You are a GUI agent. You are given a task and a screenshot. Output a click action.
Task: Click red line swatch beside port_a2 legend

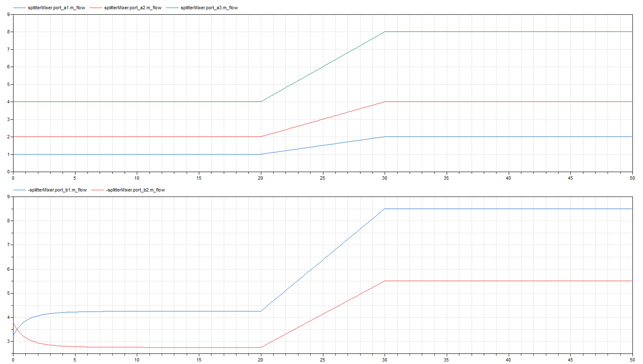click(x=96, y=8)
